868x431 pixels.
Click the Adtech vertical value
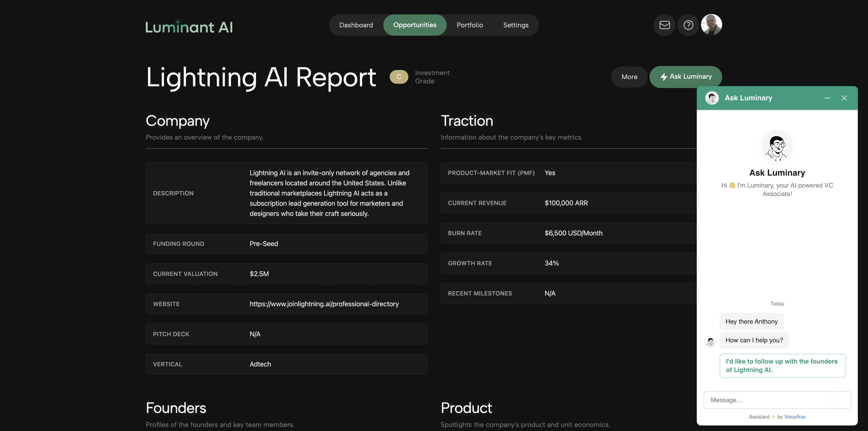(x=260, y=364)
